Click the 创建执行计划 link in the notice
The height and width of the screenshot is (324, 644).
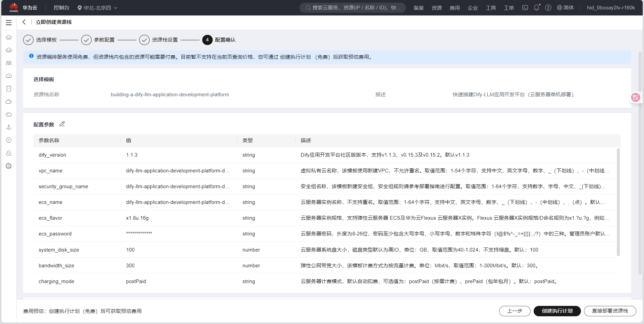pyautogui.click(x=296, y=57)
